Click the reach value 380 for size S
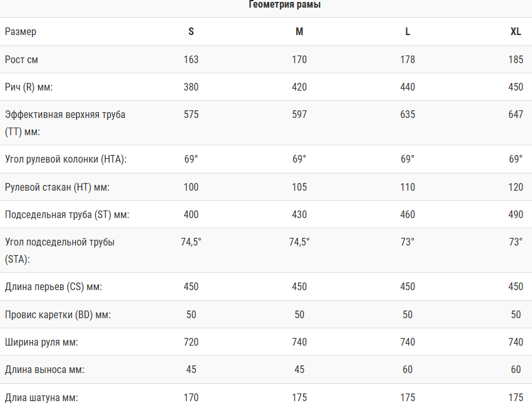The image size is (532, 403). coord(191,87)
